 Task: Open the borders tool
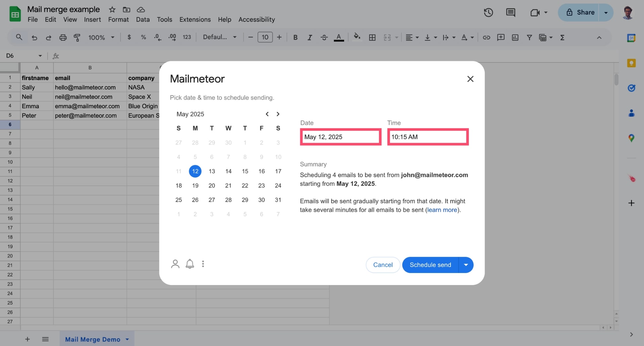click(x=372, y=37)
